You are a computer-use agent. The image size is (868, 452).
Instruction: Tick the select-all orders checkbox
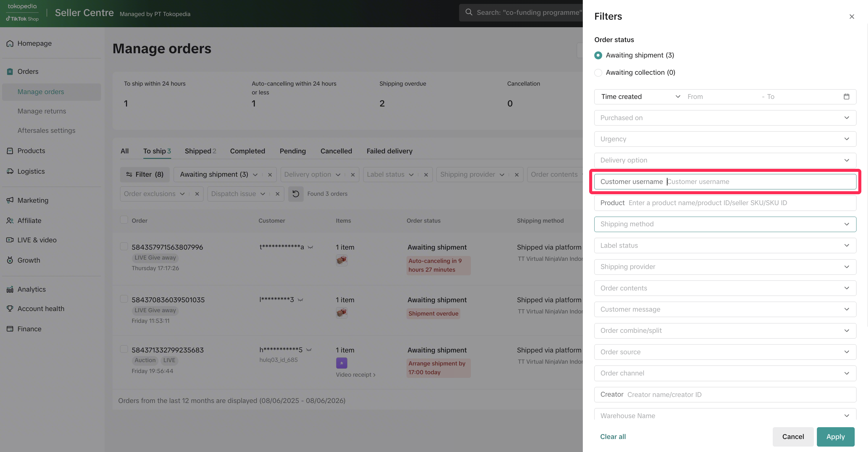pos(124,220)
